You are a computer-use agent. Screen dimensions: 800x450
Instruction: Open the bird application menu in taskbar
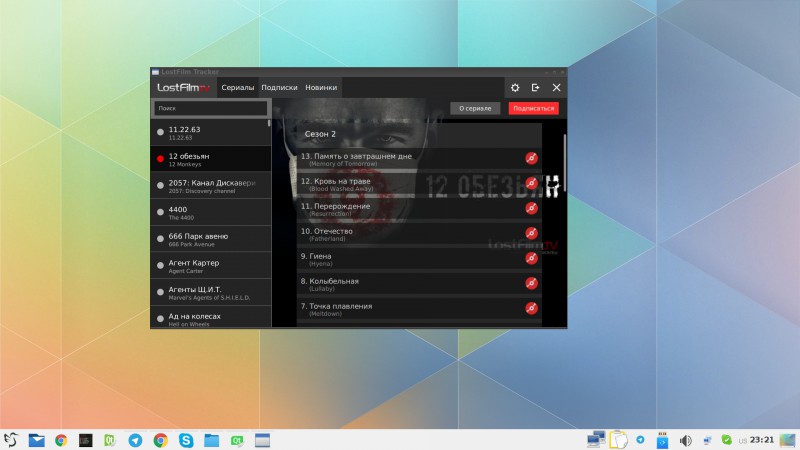[x=11, y=440]
